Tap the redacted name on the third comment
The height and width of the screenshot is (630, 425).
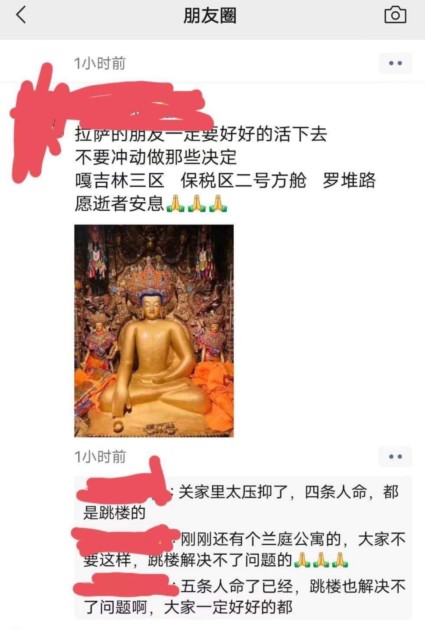click(x=125, y=586)
